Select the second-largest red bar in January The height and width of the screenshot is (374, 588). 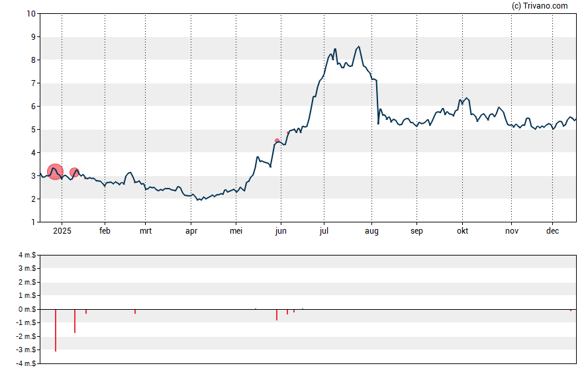[75, 321]
